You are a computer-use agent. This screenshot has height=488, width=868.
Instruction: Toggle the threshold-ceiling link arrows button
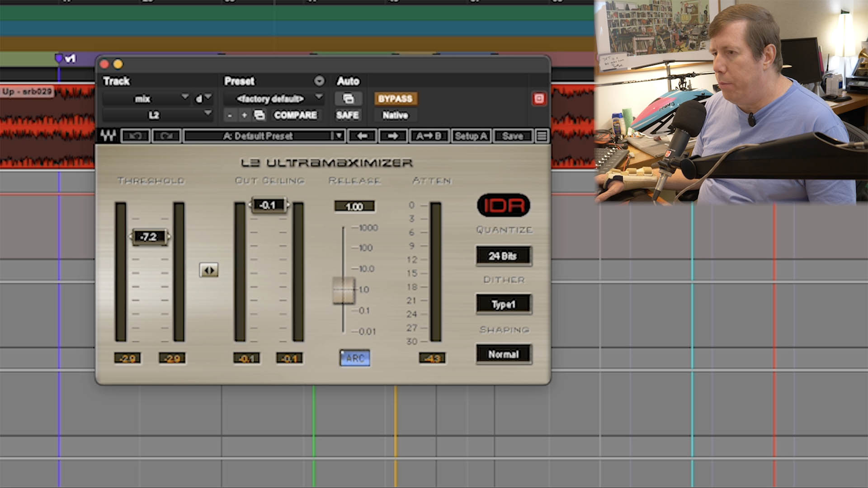[209, 270]
